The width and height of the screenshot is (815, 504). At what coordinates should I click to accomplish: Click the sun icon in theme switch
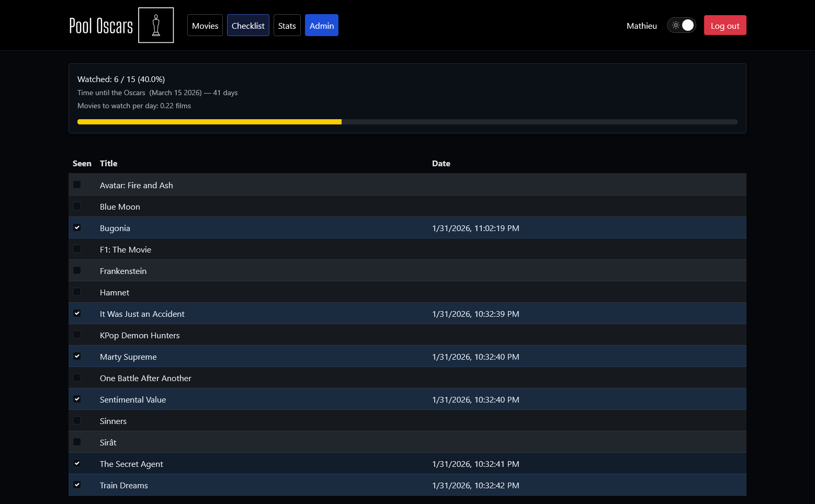[676, 25]
